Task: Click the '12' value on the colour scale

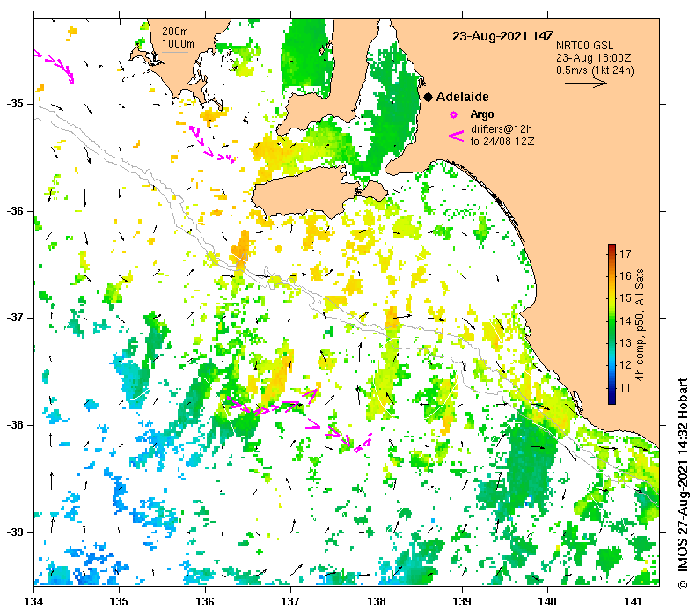Action: point(626,365)
